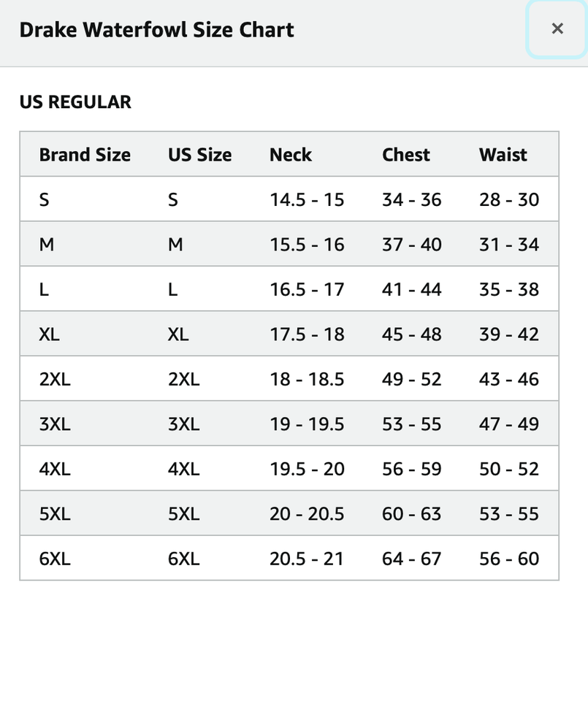This screenshot has height=701, width=588.
Task: Select neck measurement 14.5 - 15
Action: tap(307, 199)
